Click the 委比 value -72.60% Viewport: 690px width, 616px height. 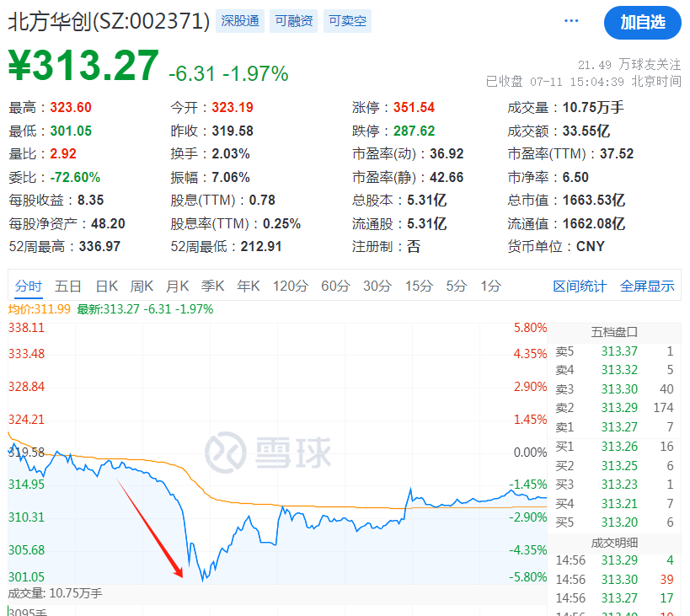click(75, 177)
